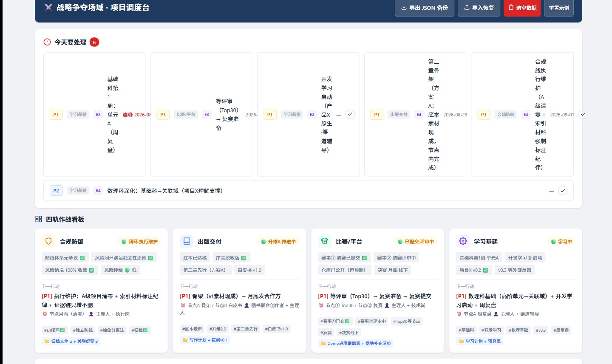Open folder link 归档文件 α + 关联纪要 β
The height and width of the screenshot is (364, 612).
pos(71,341)
